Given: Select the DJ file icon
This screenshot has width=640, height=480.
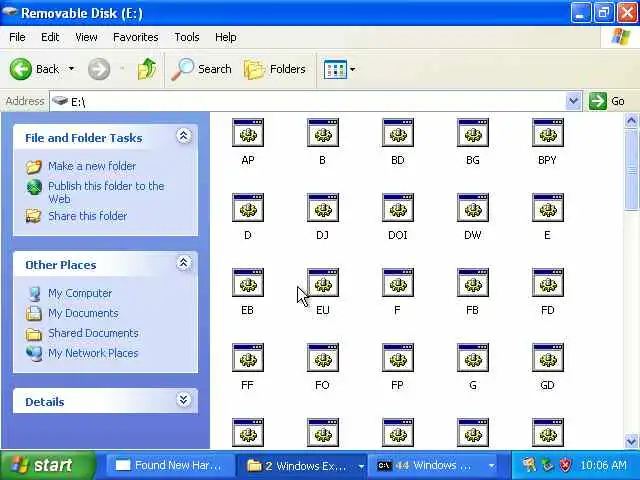Looking at the screenshot, I should tap(323, 208).
